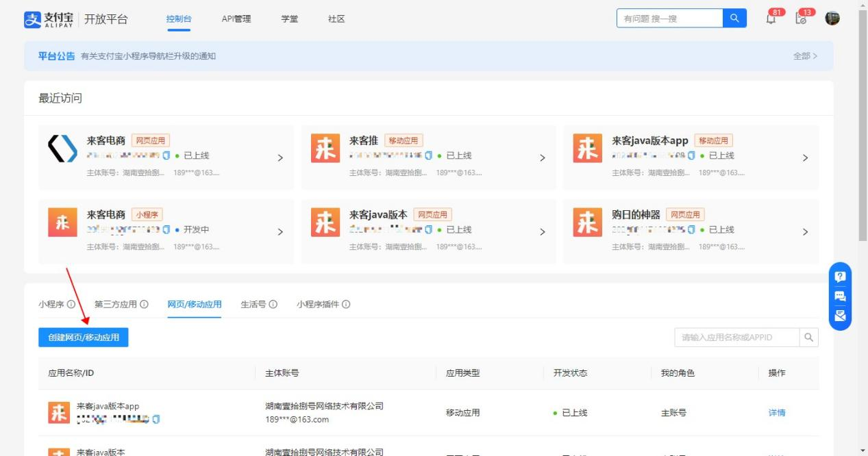
Task: Click the 请输入应用名称或APPID search field
Action: (x=736, y=338)
